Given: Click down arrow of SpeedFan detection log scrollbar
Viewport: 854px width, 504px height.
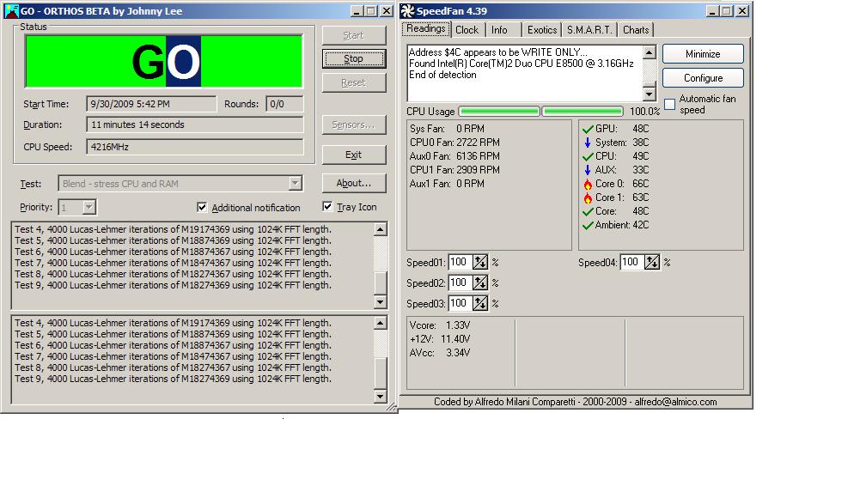Looking at the screenshot, I should (x=650, y=94).
